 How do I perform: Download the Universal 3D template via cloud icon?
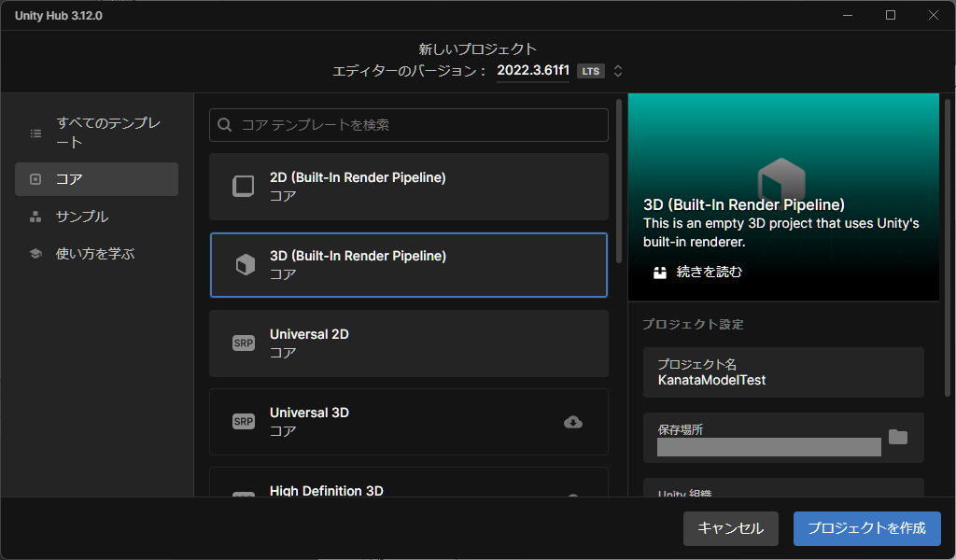pos(573,422)
